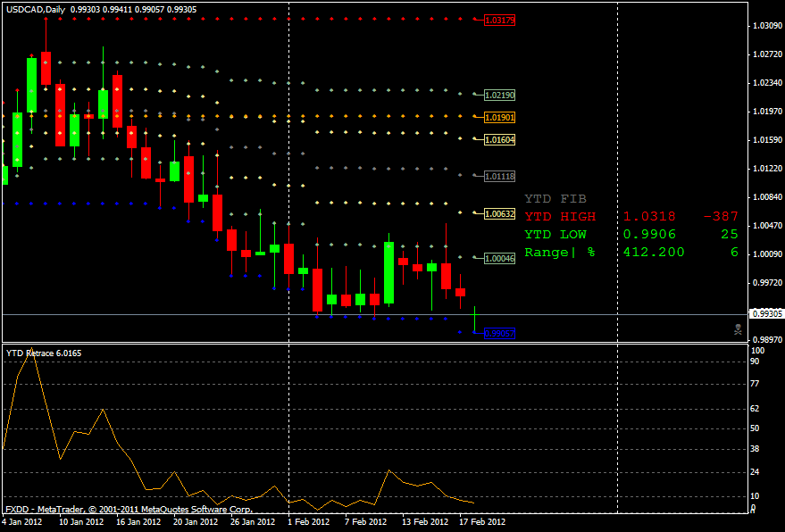Select the orange 1.01901 level label
Image resolution: width=785 pixels, height=532 pixels.
499,118
